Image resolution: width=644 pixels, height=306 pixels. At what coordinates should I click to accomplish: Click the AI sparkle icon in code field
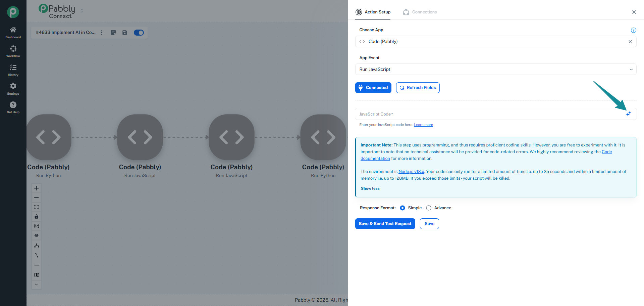[628, 114]
